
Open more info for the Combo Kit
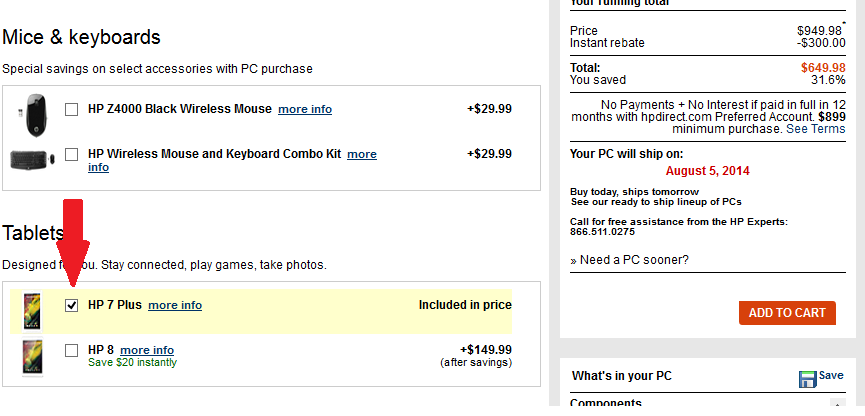[361, 154]
